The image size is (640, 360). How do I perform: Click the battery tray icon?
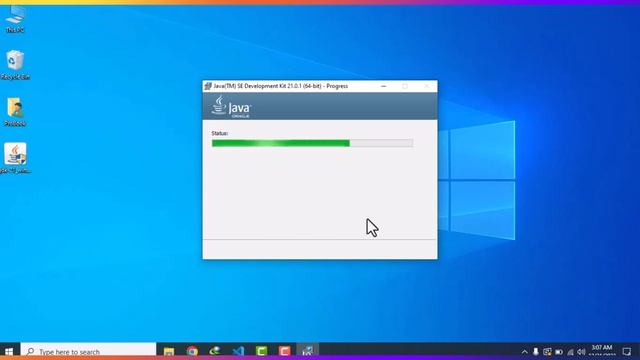click(559, 352)
